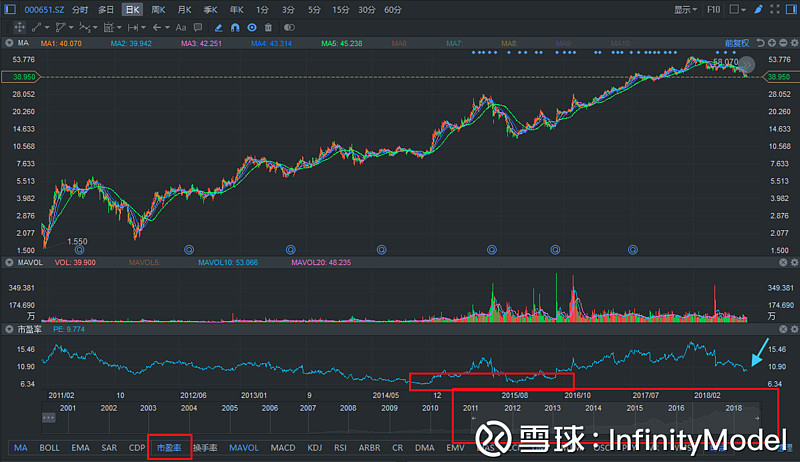Click the 2005 timeline range marker
The height and width of the screenshot is (462, 800).
tap(229, 408)
